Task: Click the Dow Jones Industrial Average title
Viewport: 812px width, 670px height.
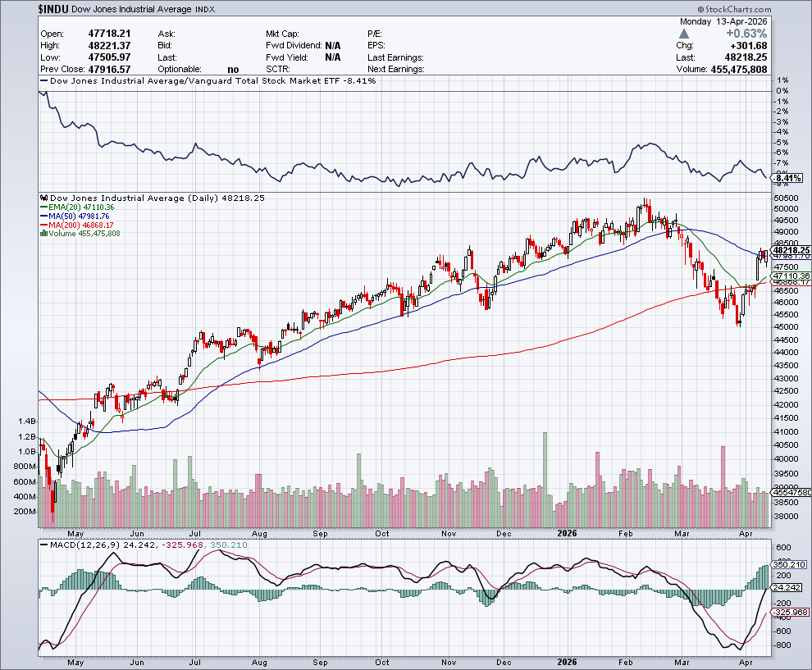Action: [x=131, y=9]
